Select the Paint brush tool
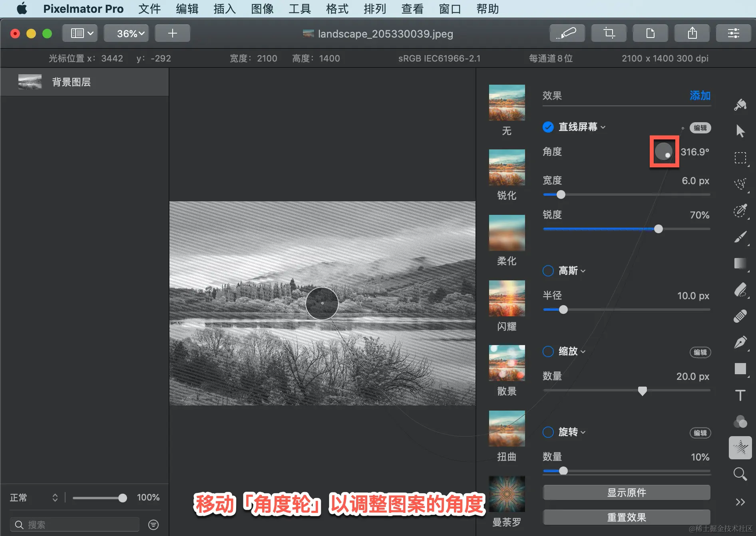Image resolution: width=756 pixels, height=536 pixels. pos(740,236)
